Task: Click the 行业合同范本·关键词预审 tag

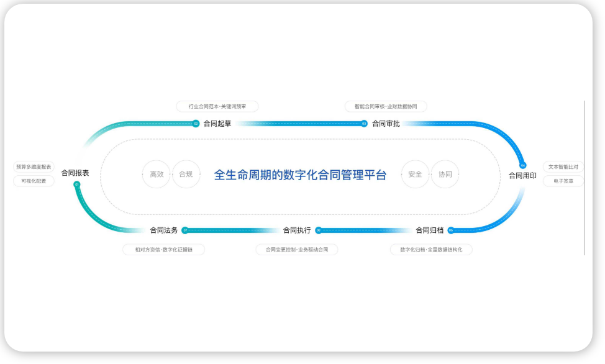Action: [x=217, y=107]
